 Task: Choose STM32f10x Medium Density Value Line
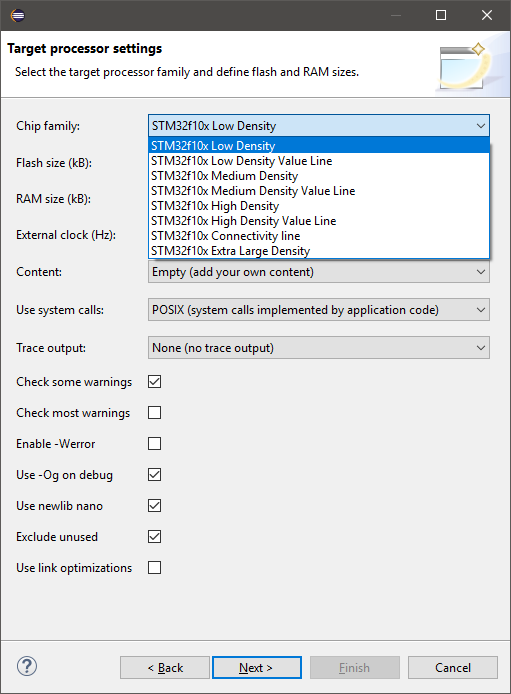click(x=319, y=191)
